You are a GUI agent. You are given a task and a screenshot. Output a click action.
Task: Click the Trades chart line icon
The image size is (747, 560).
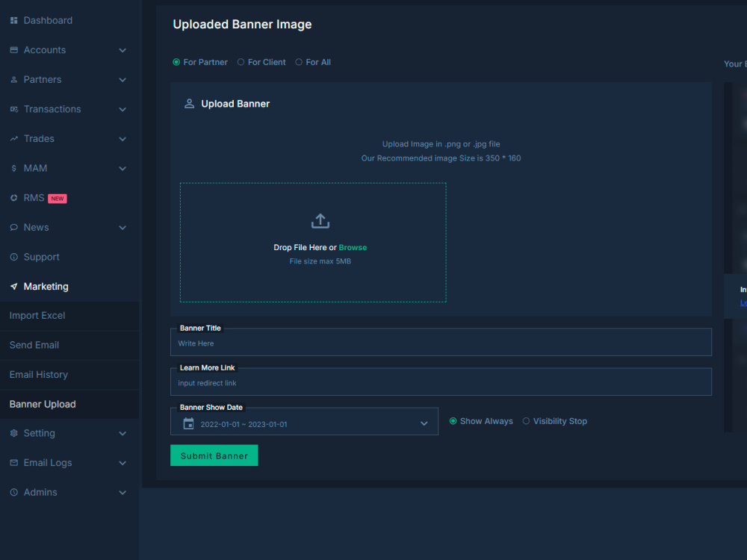pyautogui.click(x=13, y=139)
